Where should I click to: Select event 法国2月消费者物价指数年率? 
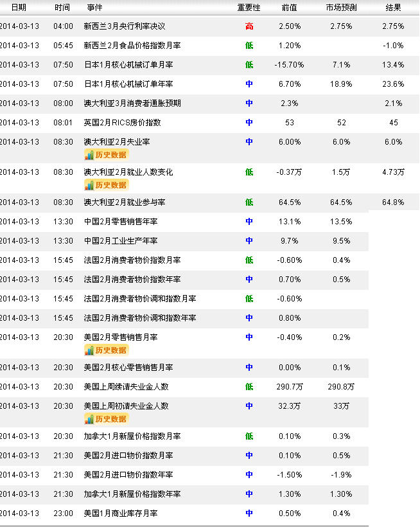[x=132, y=280]
